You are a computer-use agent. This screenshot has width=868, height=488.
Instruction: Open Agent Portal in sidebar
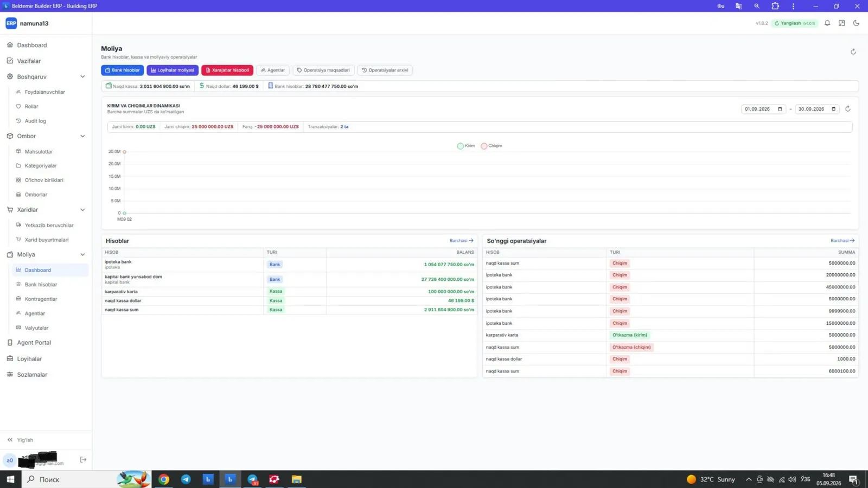pos(34,343)
